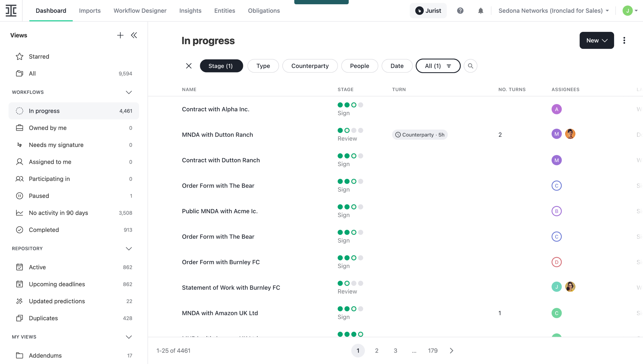Viewport: 643px width, 364px height.
Task: Click the Ironclad logo icon
Action: tap(11, 11)
